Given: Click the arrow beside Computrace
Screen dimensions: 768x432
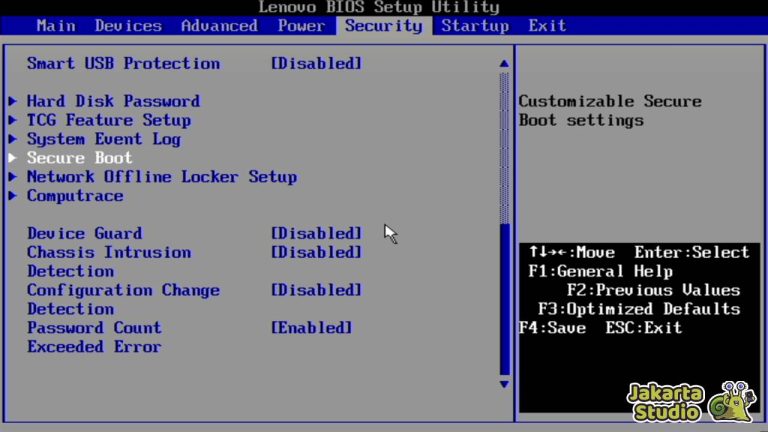Looking at the screenshot, I should [x=13, y=196].
